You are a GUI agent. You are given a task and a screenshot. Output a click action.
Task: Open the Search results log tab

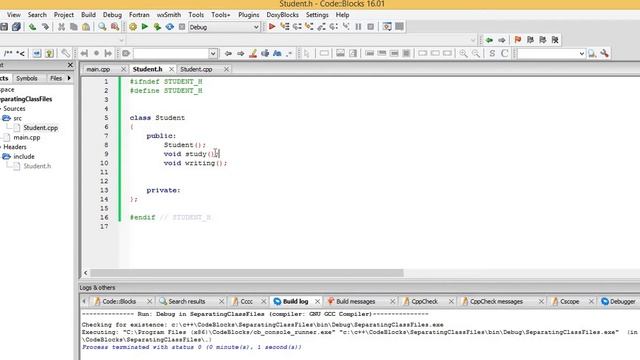pyautogui.click(x=187, y=301)
